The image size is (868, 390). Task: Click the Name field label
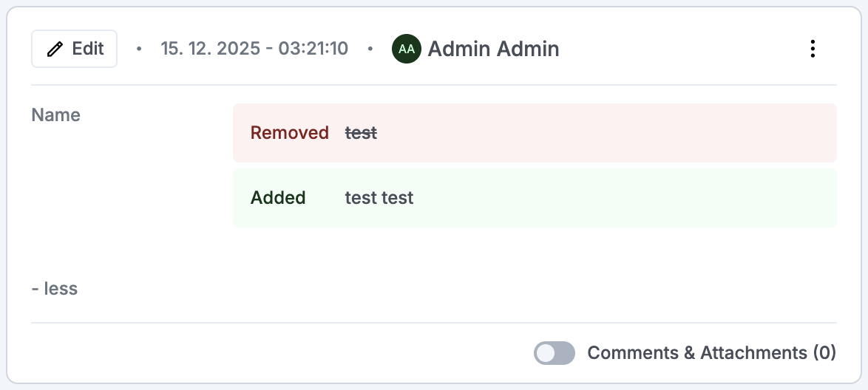point(56,115)
